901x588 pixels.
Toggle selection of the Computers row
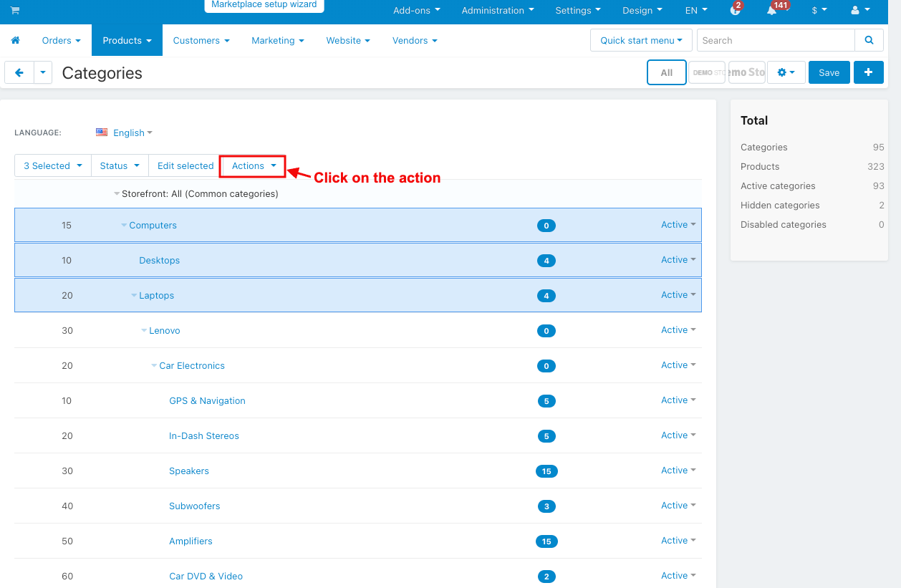click(x=357, y=225)
